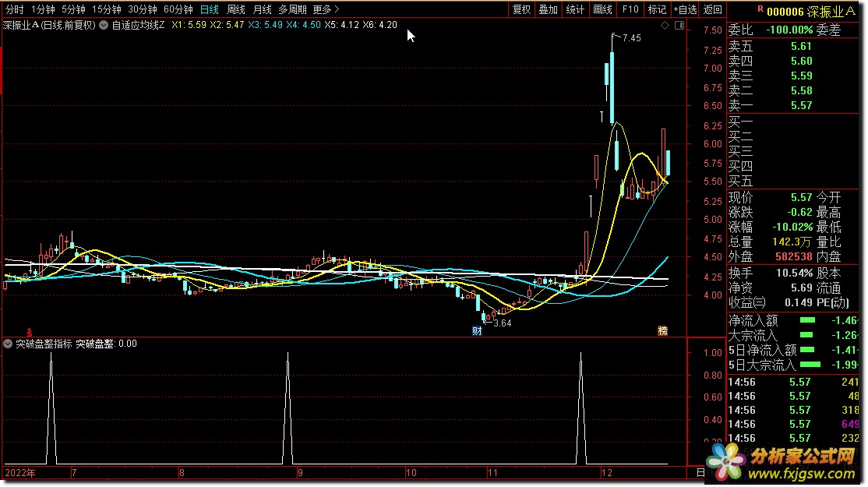The width and height of the screenshot is (868, 487).
Task: Click the 3.64 low price label
Action: coord(502,323)
